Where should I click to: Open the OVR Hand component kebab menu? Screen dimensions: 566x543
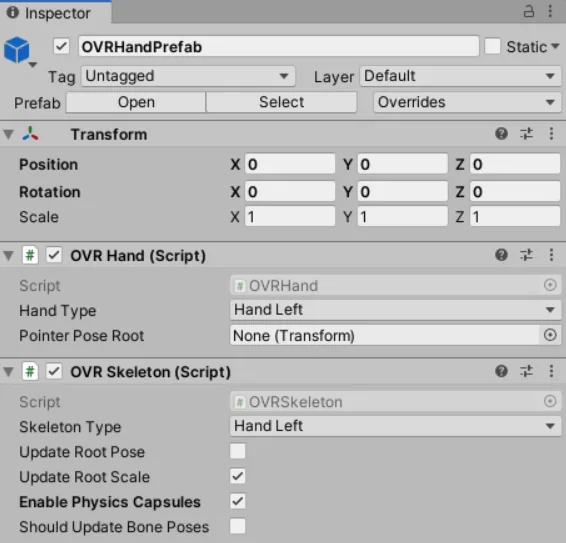point(551,255)
